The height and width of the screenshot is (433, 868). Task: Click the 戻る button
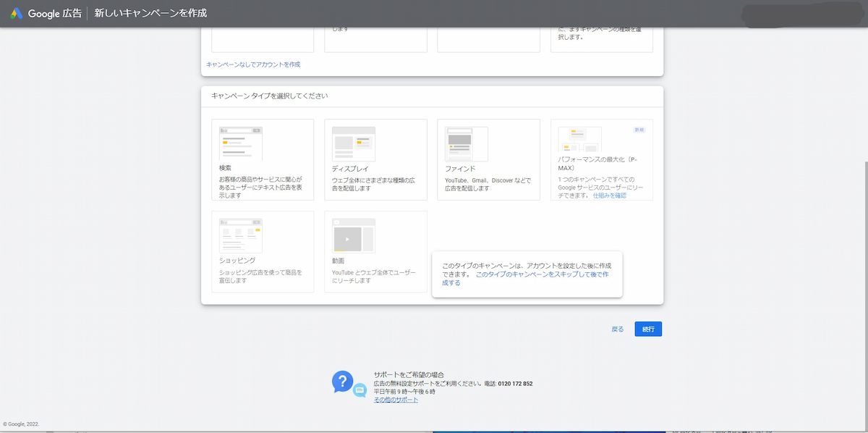coord(617,329)
